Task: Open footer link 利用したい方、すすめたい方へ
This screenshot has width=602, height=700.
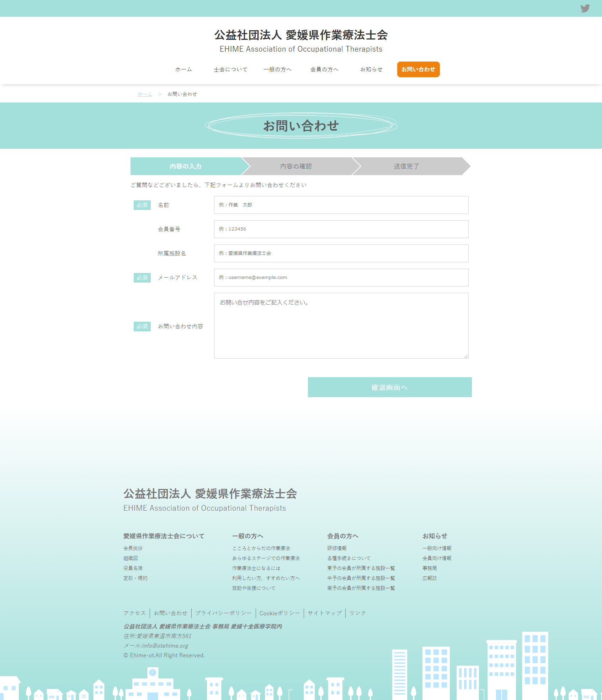Action: 266,578
